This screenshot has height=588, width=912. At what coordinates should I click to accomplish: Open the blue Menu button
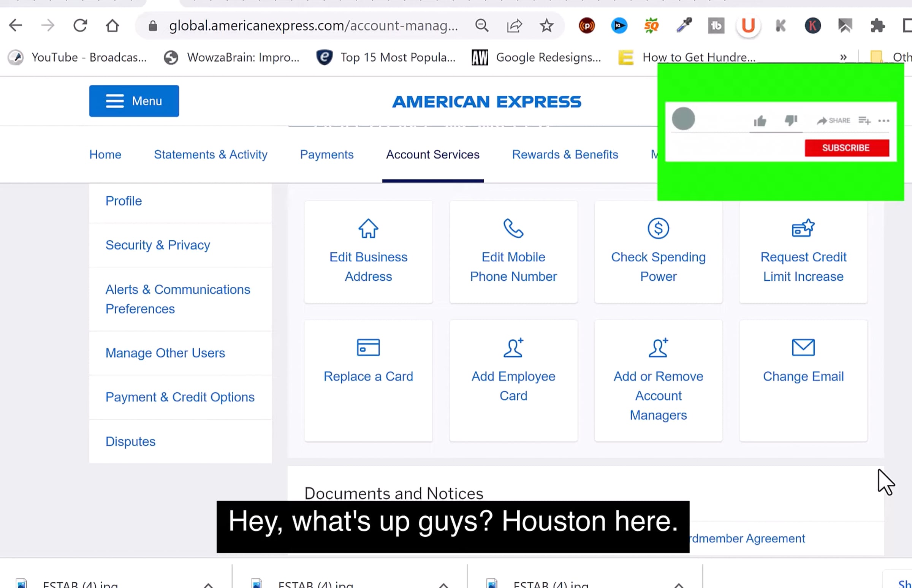tap(134, 101)
